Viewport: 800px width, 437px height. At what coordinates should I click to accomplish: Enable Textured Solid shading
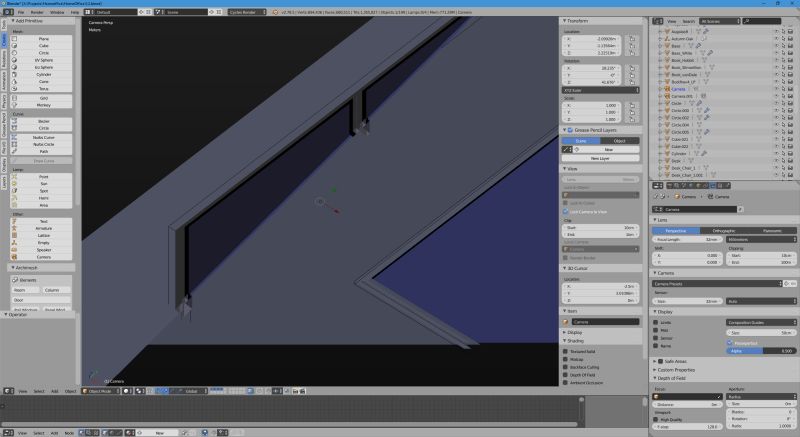point(565,351)
